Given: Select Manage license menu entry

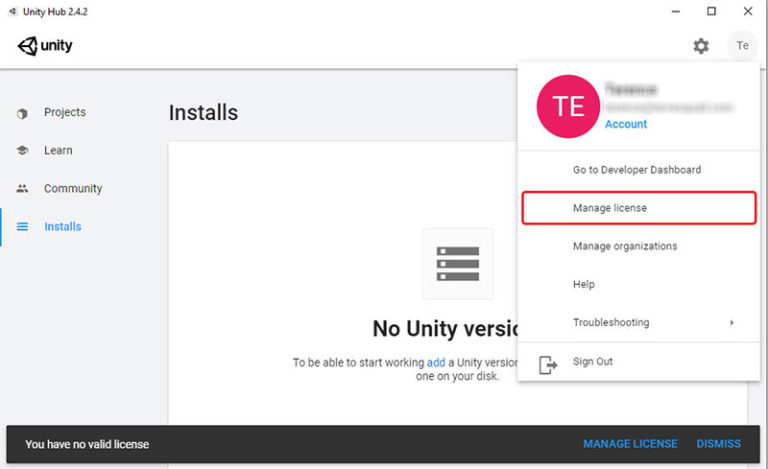Looking at the screenshot, I should (x=639, y=208).
